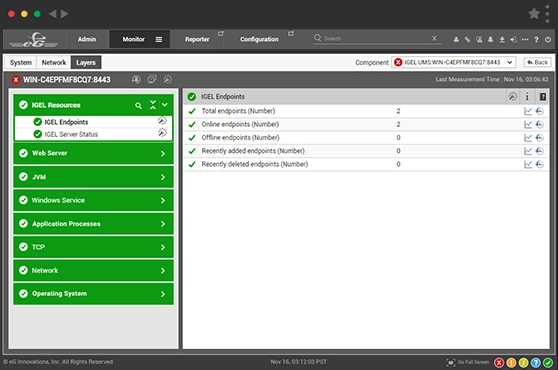Collapse all tests in IGEL Resources layer
Screen dimensions: 558x370
(x=153, y=105)
